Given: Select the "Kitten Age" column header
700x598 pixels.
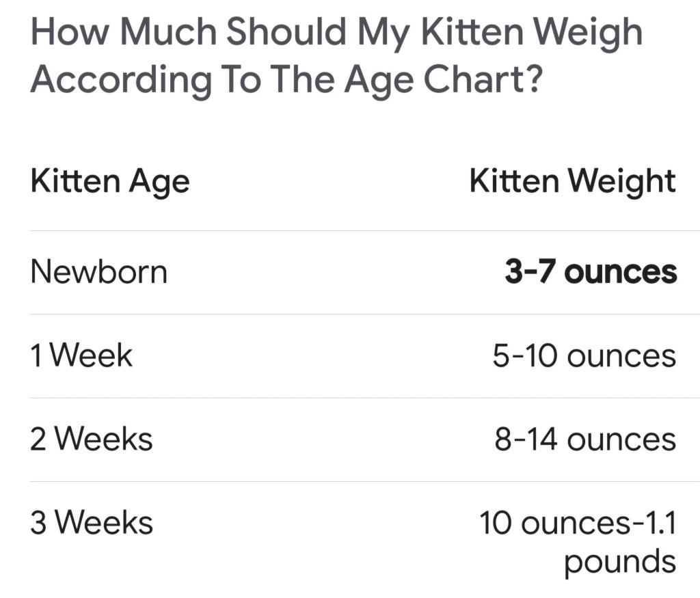Looking at the screenshot, I should [110, 182].
